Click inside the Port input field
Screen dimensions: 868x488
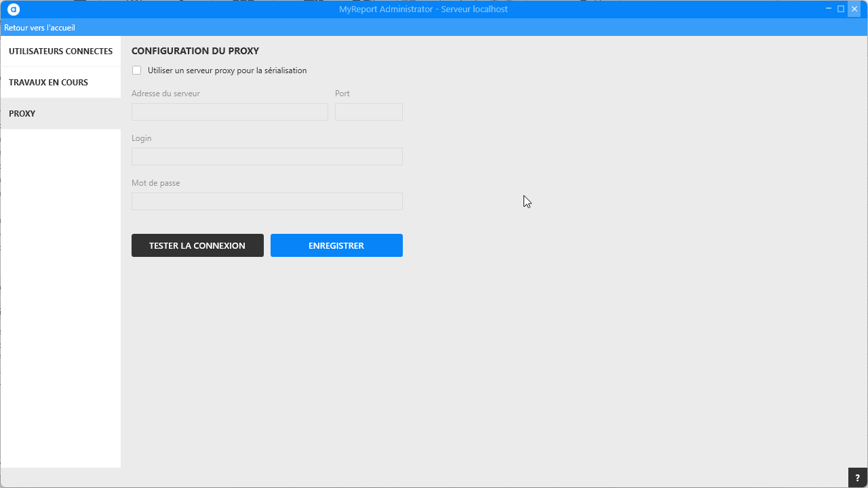[368, 112]
